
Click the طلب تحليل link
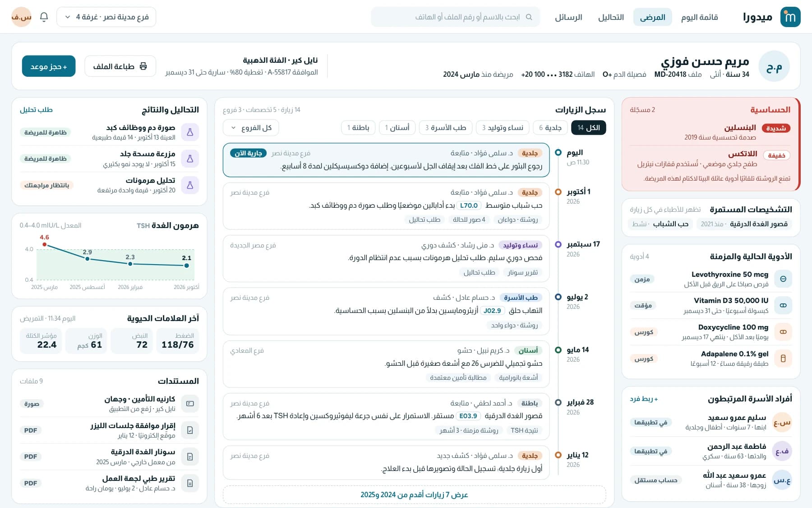(36, 110)
